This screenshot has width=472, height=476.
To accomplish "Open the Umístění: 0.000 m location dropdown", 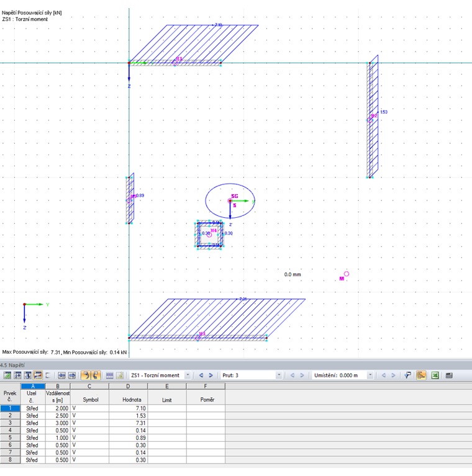I will coord(370,375).
